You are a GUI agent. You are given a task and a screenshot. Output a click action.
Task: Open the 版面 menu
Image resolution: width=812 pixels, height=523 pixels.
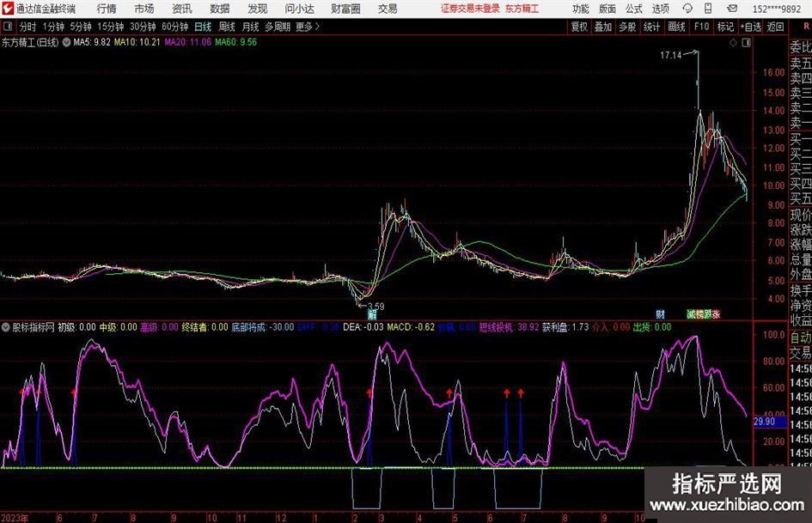[607, 9]
